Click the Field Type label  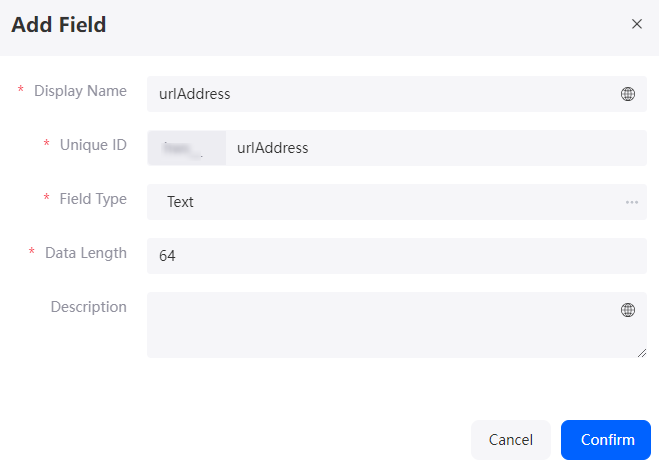tap(93, 199)
